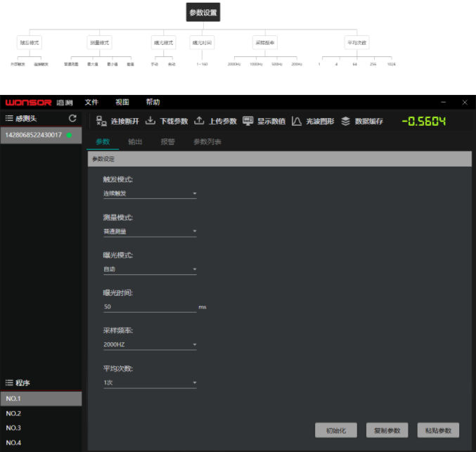
Task: Switch to the 参数列表 tab
Action: (x=207, y=142)
